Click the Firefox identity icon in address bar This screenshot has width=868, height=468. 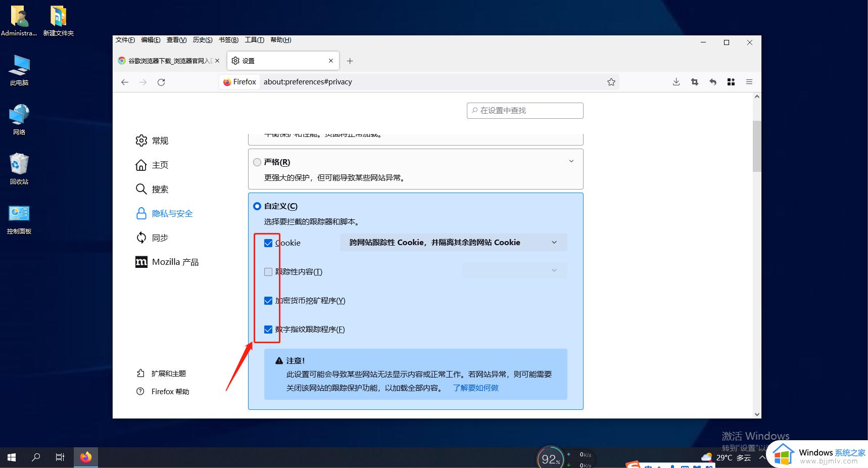tap(240, 82)
